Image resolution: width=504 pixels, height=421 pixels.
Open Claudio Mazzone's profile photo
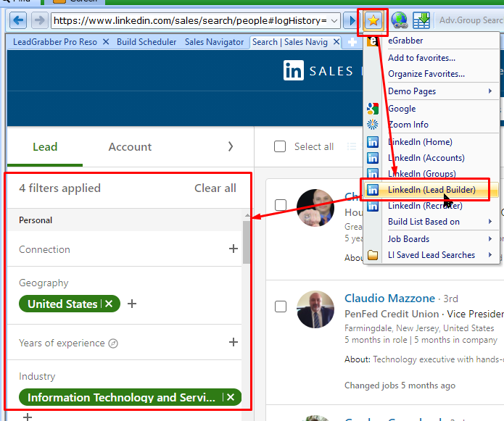[x=315, y=309]
